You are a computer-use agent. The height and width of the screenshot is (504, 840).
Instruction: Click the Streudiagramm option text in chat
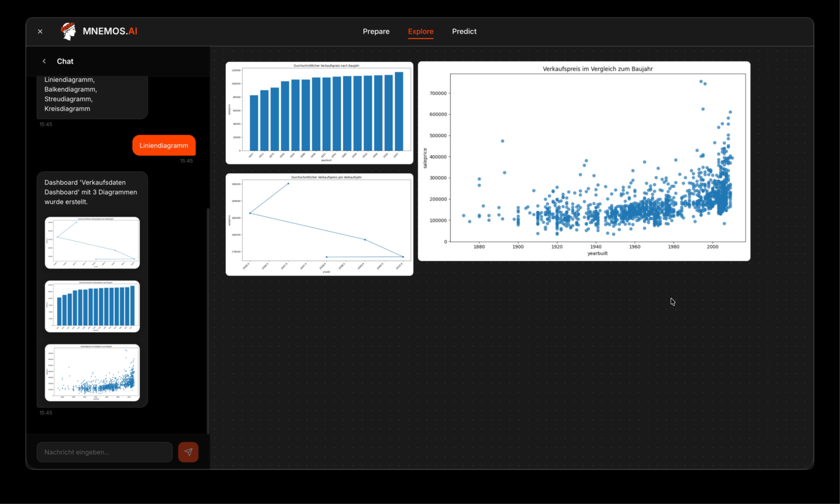pyautogui.click(x=68, y=99)
